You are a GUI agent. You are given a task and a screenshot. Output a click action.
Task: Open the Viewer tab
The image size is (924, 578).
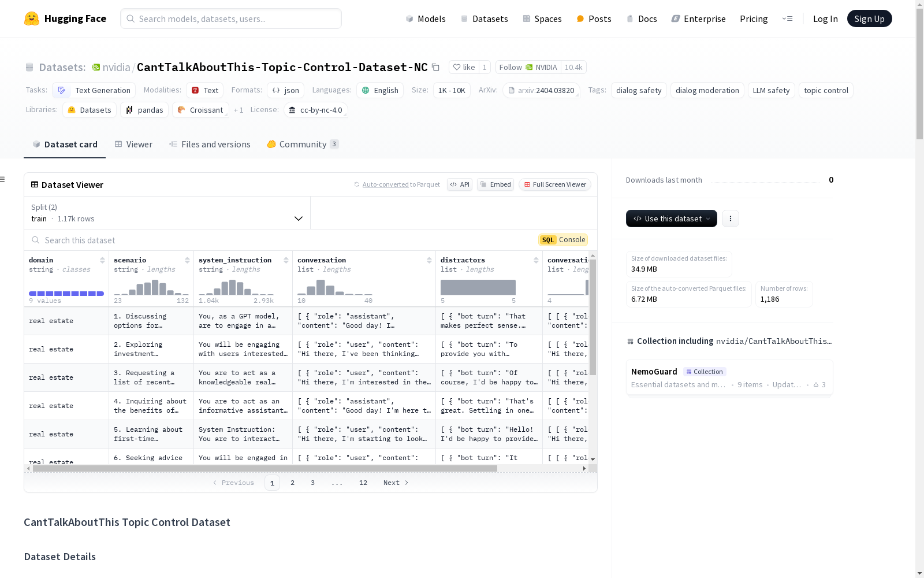click(133, 144)
